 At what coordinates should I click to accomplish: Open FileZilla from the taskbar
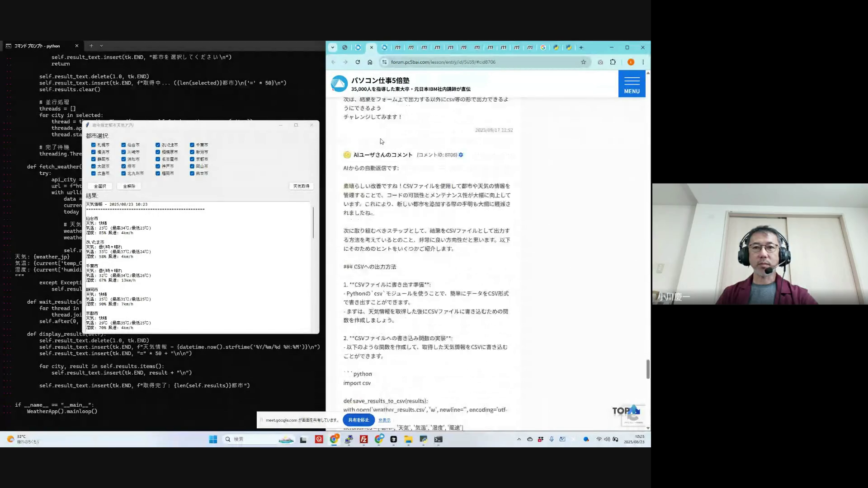click(x=363, y=439)
